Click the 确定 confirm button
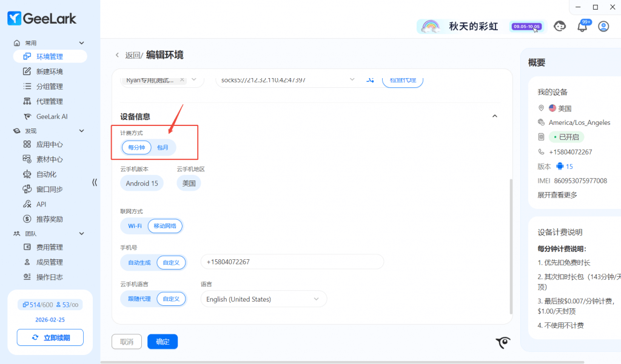Viewport: 621px width, 364px height. tap(163, 342)
